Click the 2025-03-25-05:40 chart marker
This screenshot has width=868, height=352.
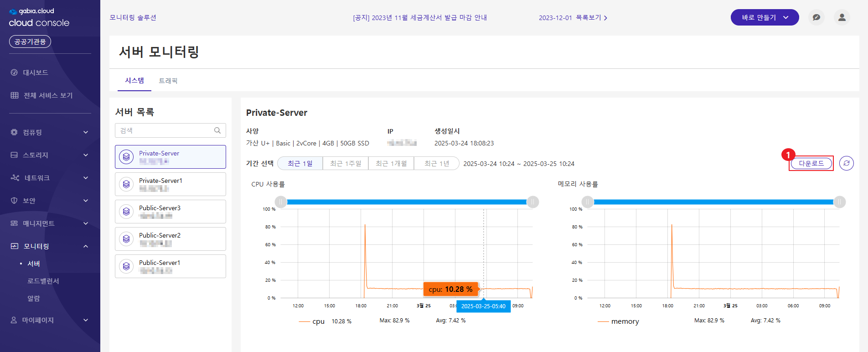click(x=483, y=306)
